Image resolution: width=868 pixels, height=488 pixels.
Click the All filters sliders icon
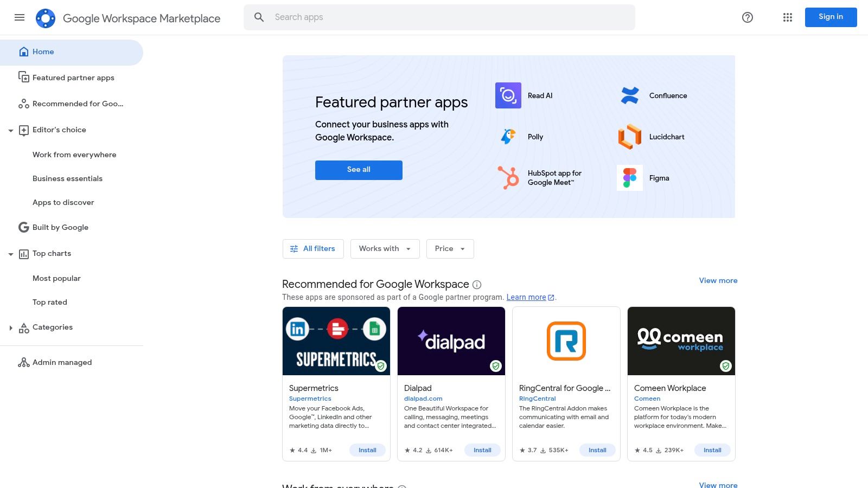294,249
